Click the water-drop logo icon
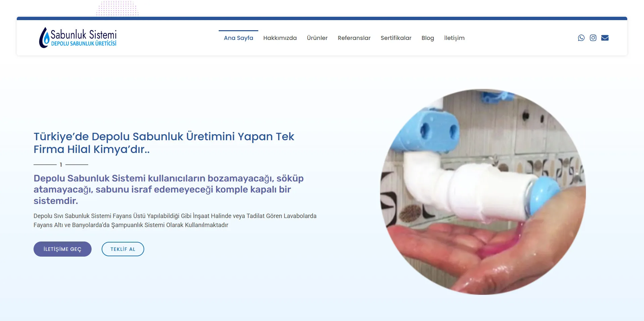The height and width of the screenshot is (321, 644). (x=44, y=37)
